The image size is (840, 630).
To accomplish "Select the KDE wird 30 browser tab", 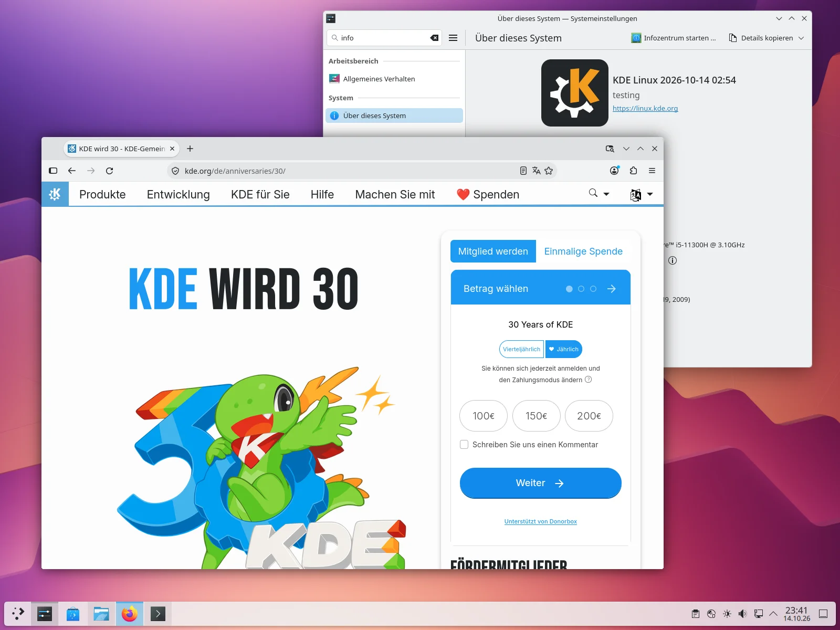I will [x=121, y=149].
